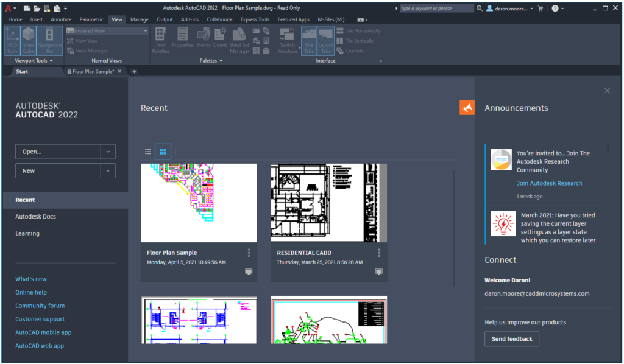Click the search magnifier icon in title bar

pos(480,8)
